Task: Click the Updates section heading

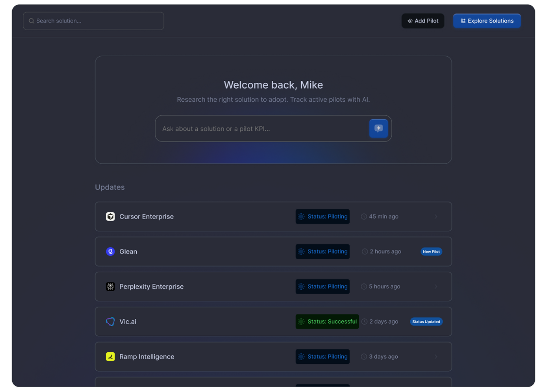Action: (x=110, y=187)
